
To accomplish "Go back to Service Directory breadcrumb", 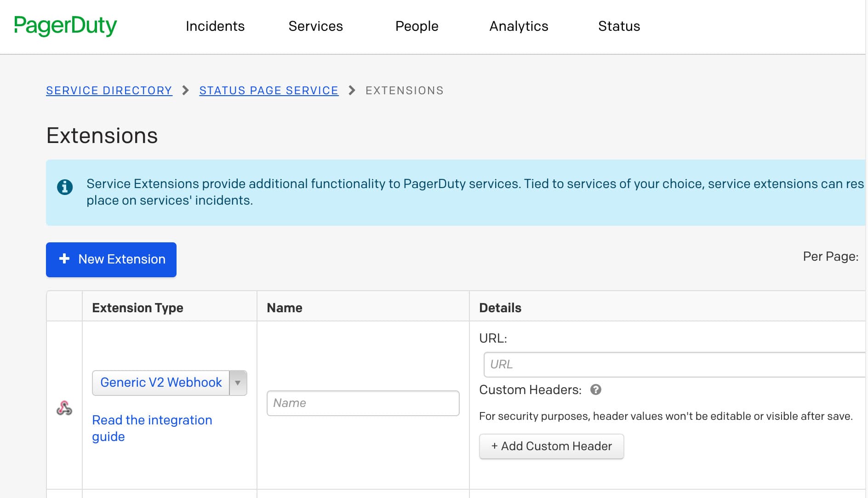I will [109, 90].
